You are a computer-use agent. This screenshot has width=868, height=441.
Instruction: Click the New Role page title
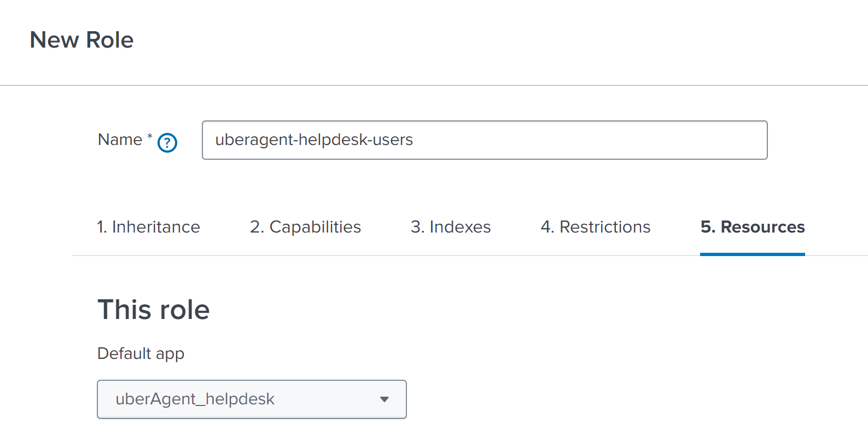click(x=81, y=40)
